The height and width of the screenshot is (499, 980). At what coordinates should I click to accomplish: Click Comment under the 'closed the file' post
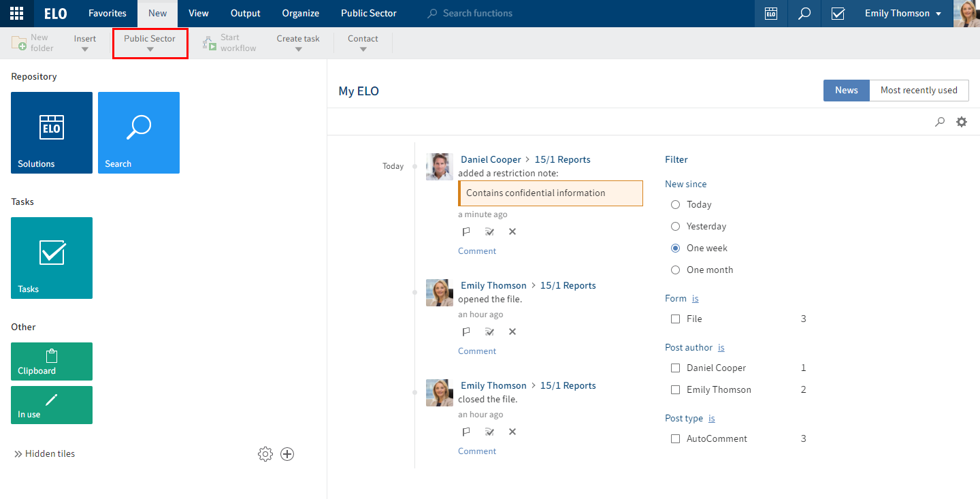[x=477, y=451]
